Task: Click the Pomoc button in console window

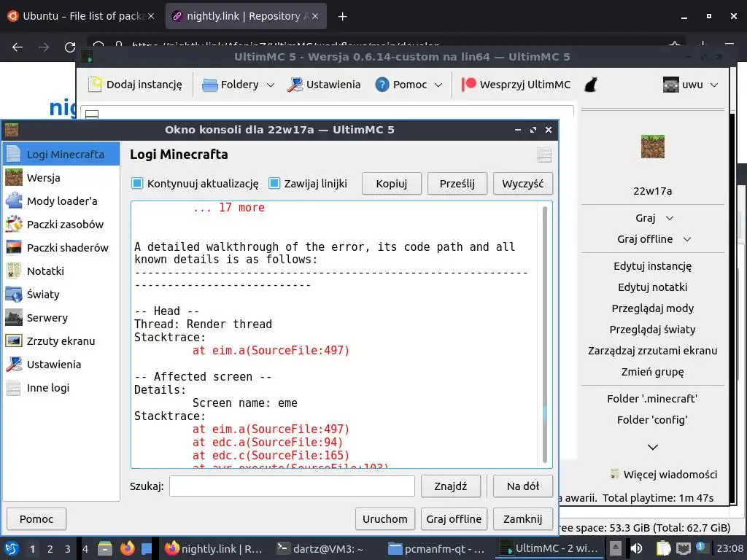Action: (36, 519)
